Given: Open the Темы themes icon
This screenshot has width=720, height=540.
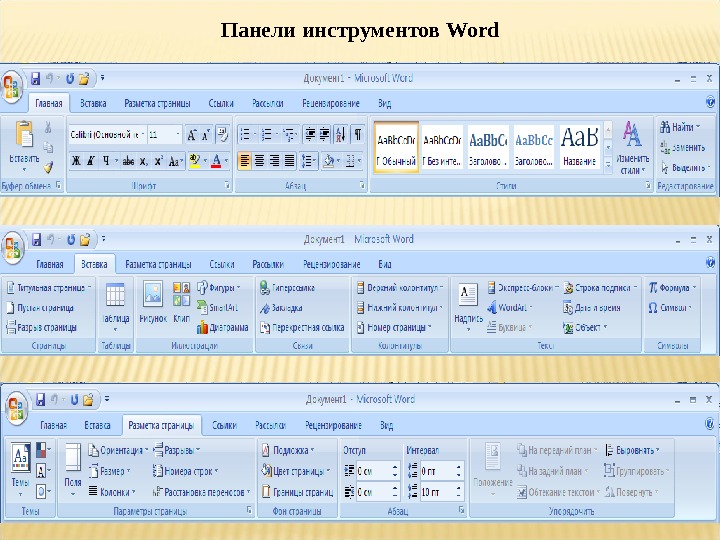Looking at the screenshot, I should coord(21,457).
